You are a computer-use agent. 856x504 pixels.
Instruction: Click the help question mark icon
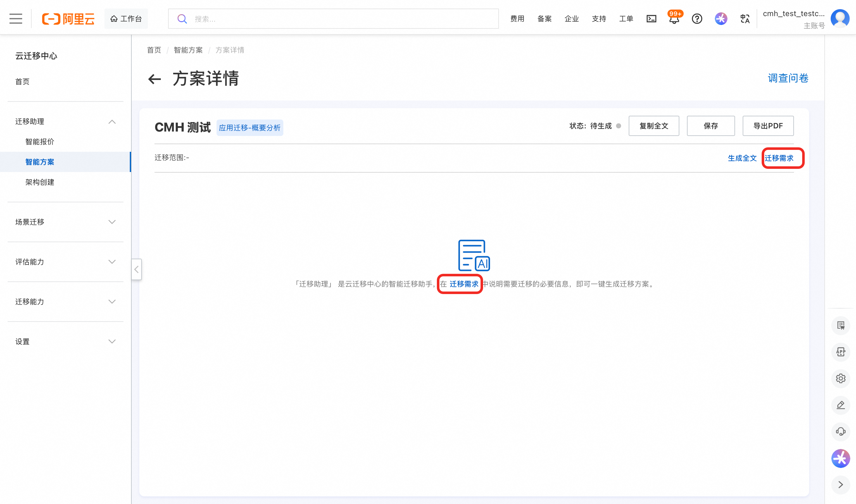(x=697, y=19)
